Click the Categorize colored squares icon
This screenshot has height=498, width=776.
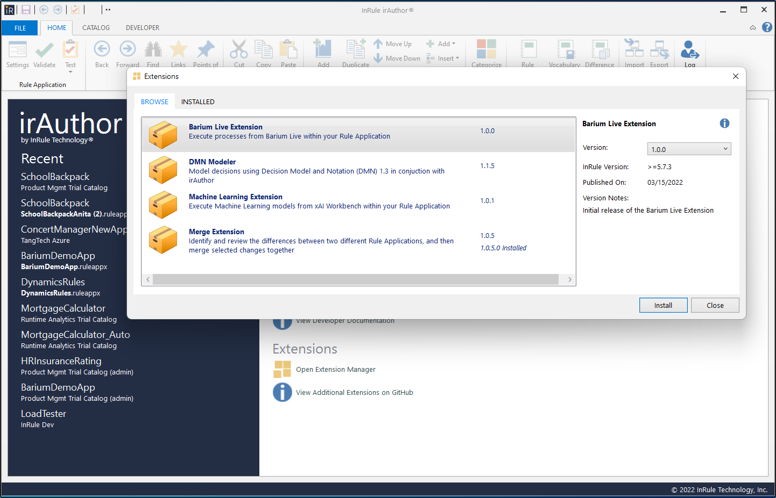[x=486, y=49]
